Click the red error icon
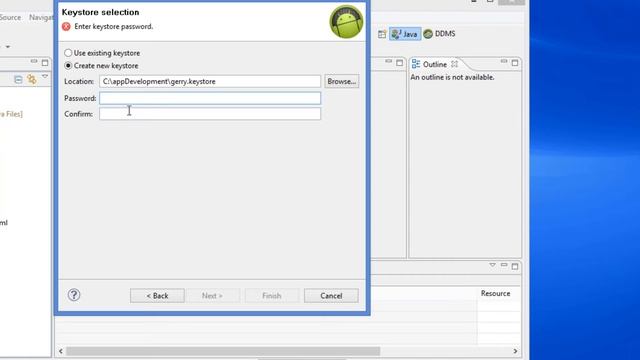The width and height of the screenshot is (640, 360). (66, 27)
